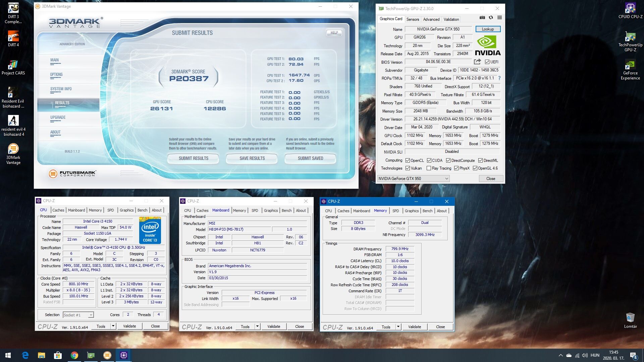Open GPU selection dropdown in GPU-Z
The width and height of the screenshot is (644, 362).
(413, 179)
